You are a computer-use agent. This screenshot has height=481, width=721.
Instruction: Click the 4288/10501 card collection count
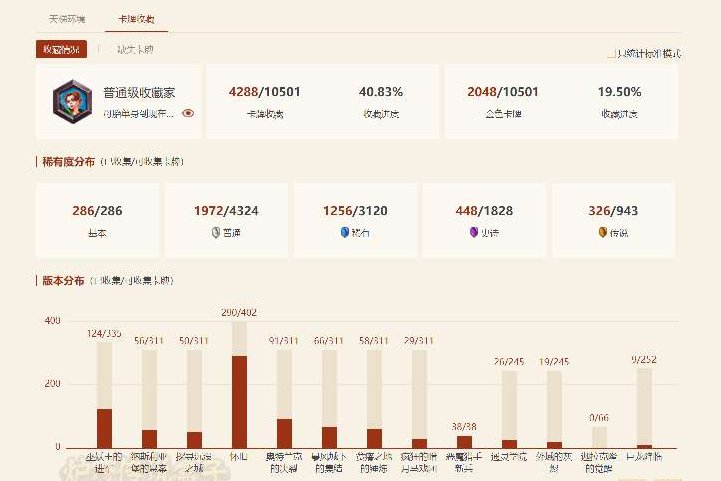[264, 92]
